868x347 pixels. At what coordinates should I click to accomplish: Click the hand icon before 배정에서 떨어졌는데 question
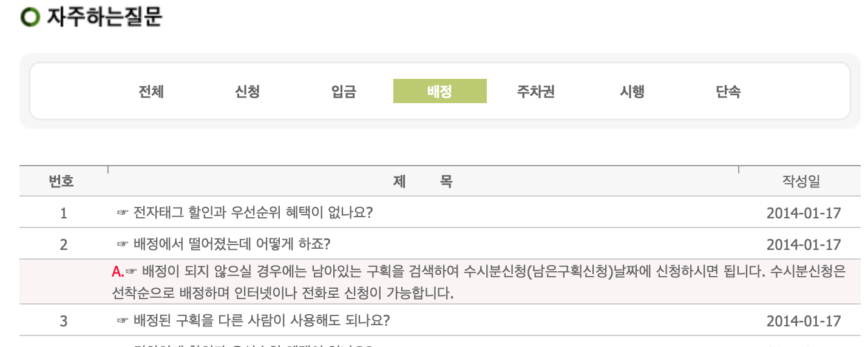click(x=122, y=244)
